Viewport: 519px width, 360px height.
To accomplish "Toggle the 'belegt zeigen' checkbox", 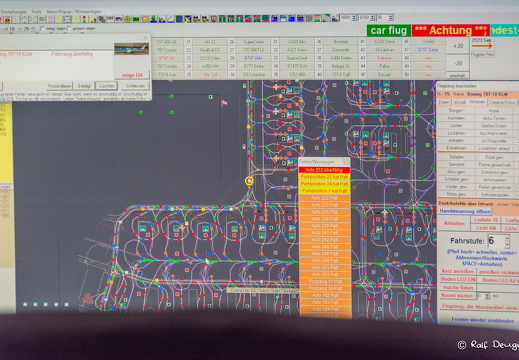I will [x=43, y=29].
